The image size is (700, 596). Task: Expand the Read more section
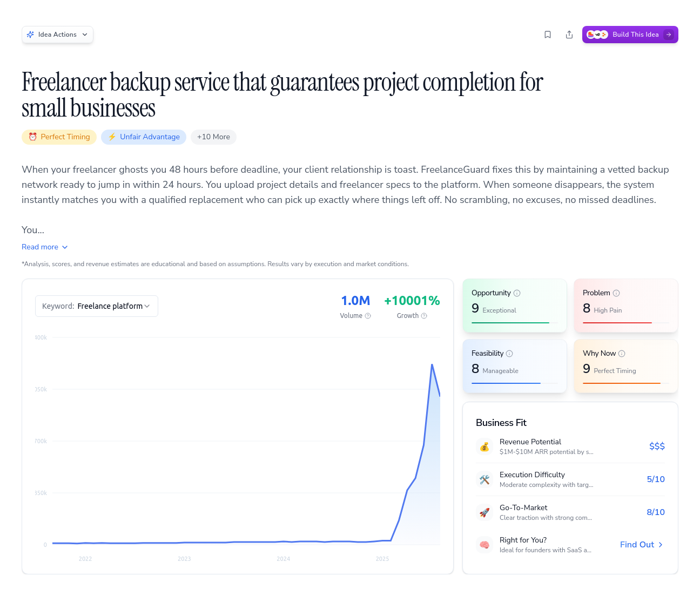(x=44, y=247)
